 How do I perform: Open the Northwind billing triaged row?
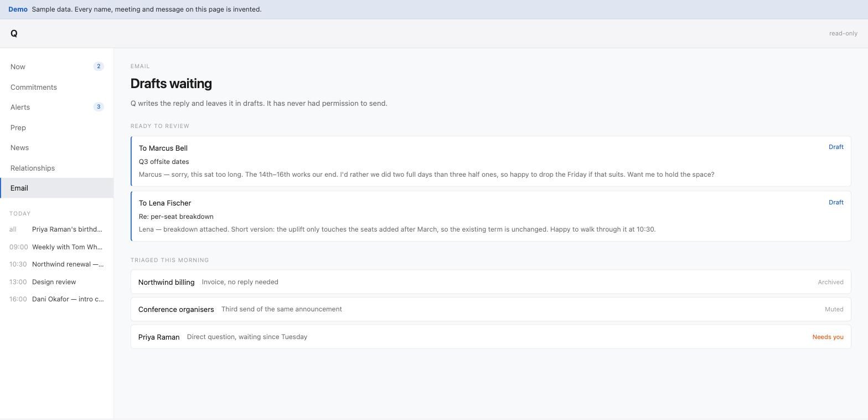(490, 282)
